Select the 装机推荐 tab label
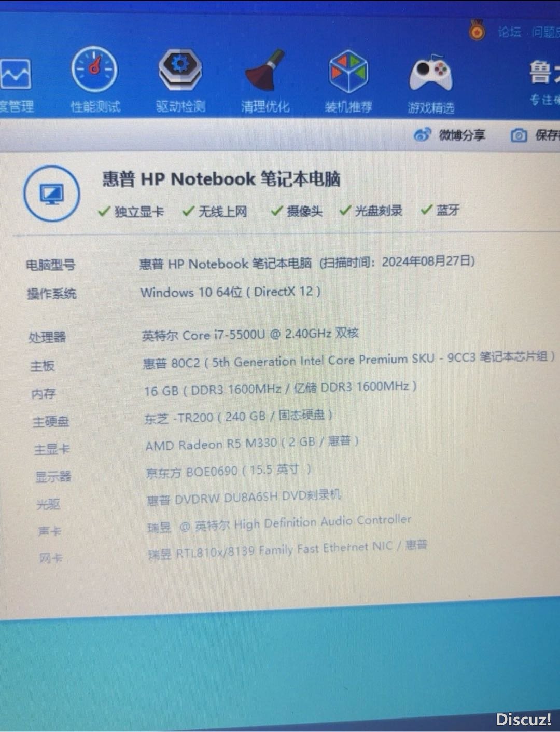560x732 pixels. click(348, 107)
